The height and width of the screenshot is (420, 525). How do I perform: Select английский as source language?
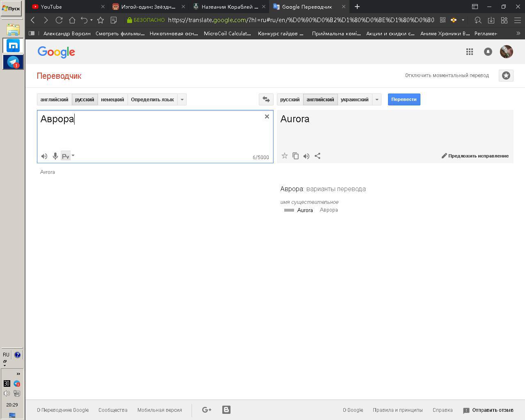(54, 99)
